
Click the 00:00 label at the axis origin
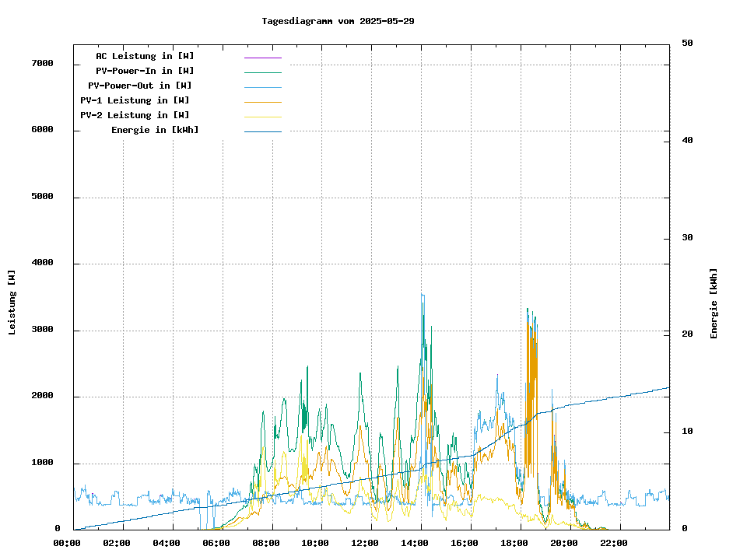point(67,543)
